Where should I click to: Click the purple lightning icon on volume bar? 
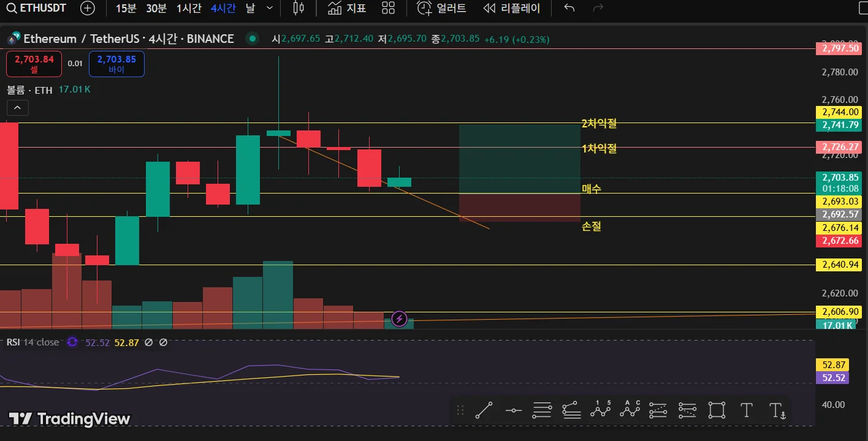[x=399, y=318]
